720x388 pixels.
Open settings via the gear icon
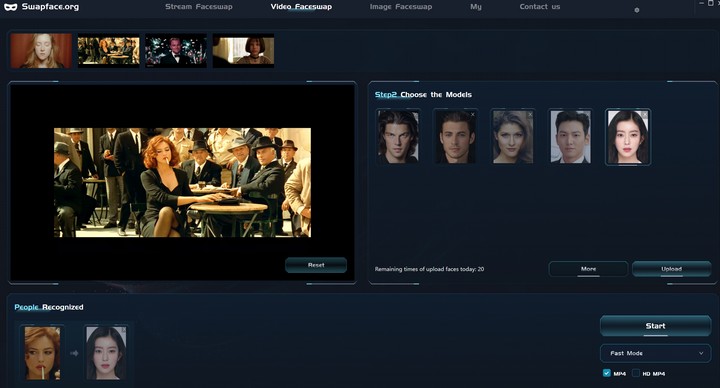point(636,10)
